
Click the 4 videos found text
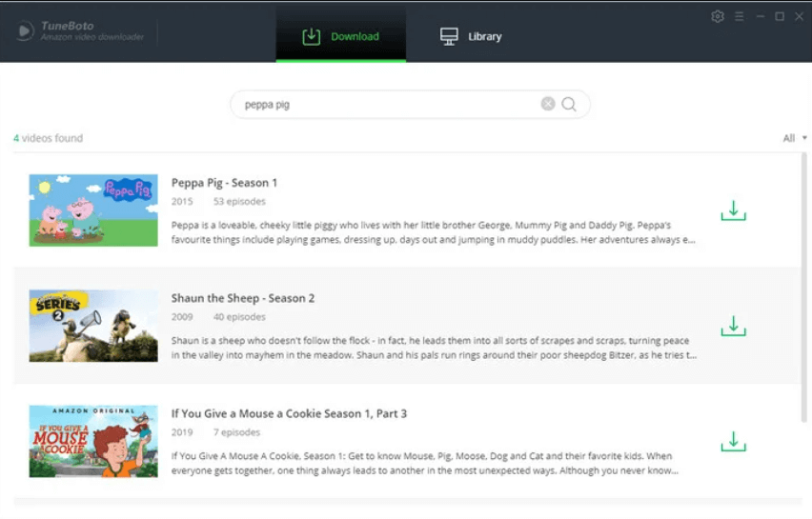tap(49, 138)
